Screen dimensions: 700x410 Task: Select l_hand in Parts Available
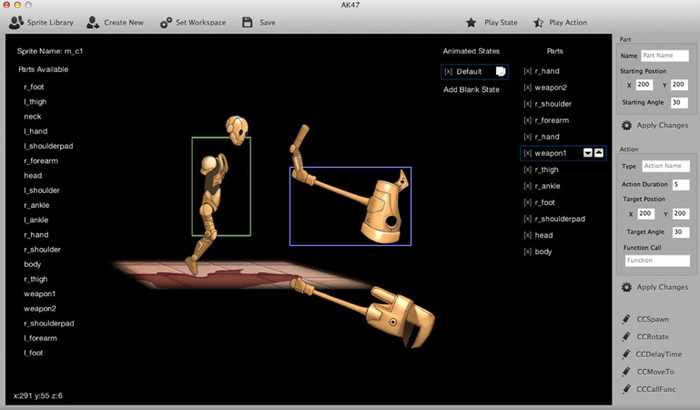(x=35, y=131)
